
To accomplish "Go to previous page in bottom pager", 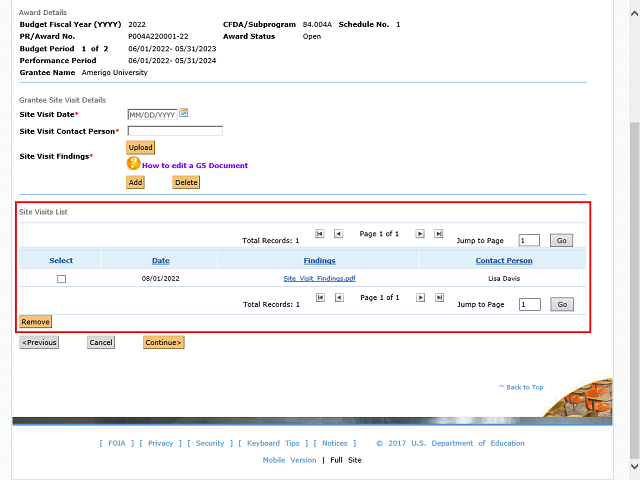I will coord(339,298).
